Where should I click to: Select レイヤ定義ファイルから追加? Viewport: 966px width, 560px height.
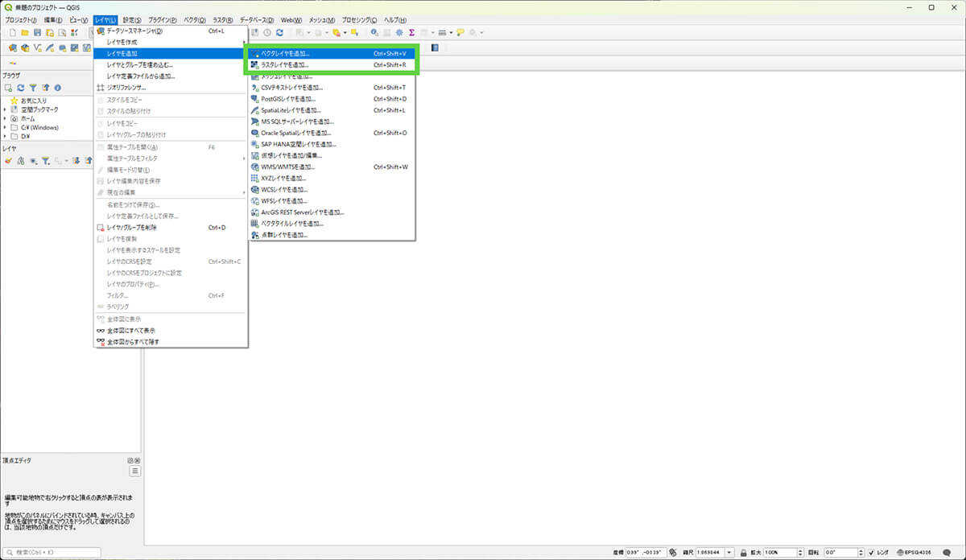pyautogui.click(x=171, y=76)
